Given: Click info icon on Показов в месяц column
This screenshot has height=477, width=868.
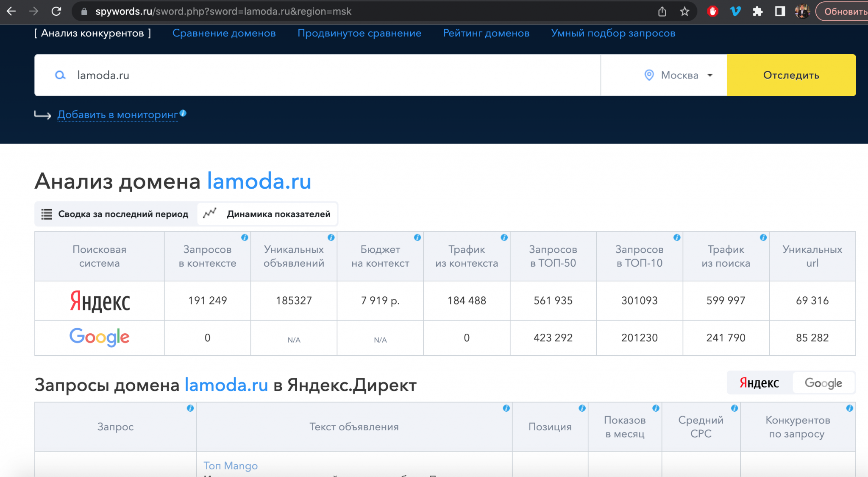Looking at the screenshot, I should 656,408.
